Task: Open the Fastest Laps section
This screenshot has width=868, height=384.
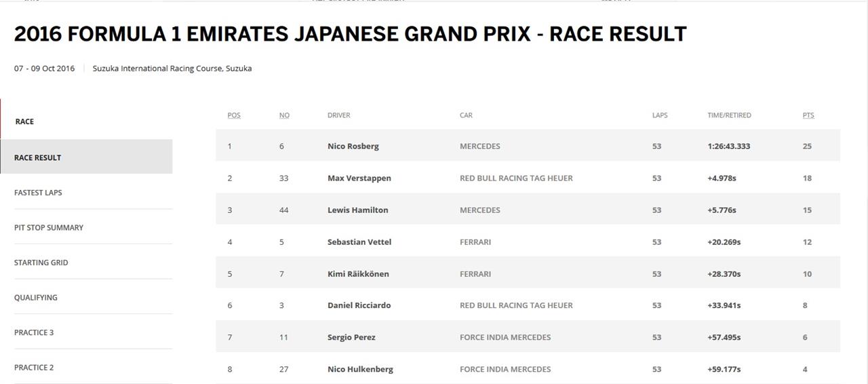Action: pyautogui.click(x=38, y=193)
